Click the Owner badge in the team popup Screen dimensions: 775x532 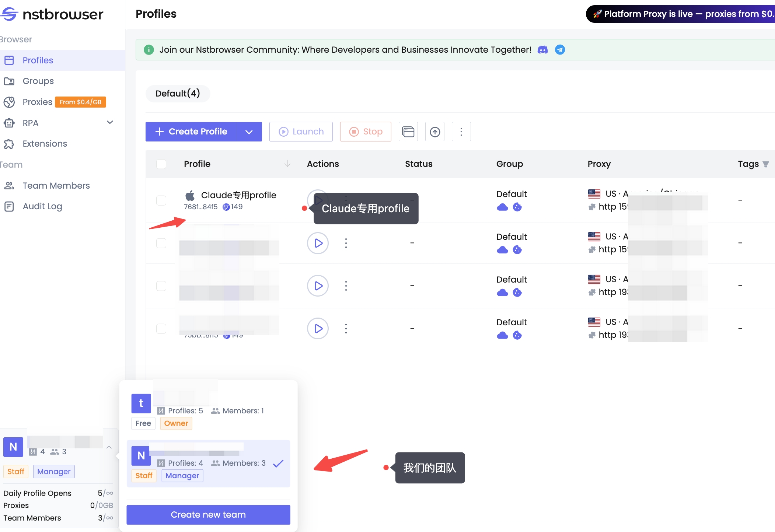[176, 423]
